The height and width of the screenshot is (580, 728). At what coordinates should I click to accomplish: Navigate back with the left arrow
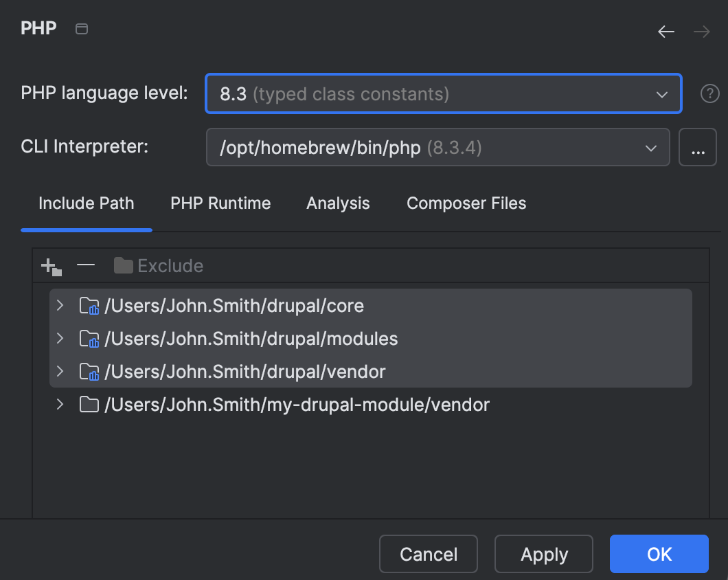(666, 32)
